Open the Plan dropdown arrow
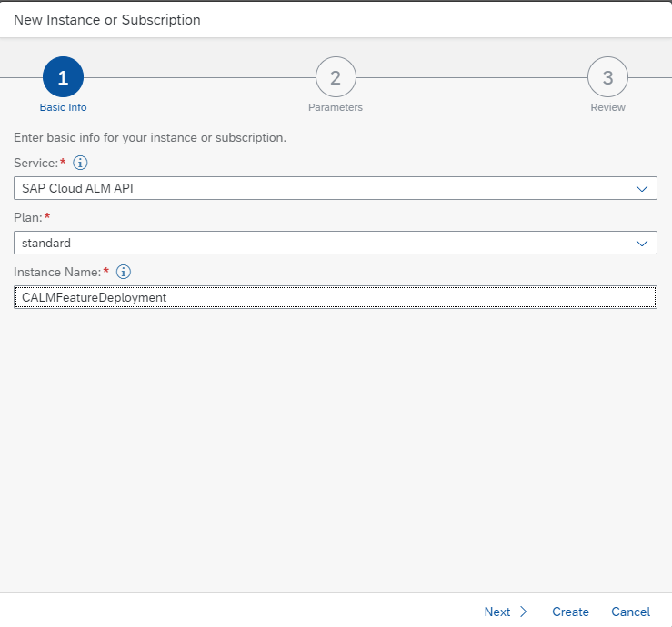 641,243
